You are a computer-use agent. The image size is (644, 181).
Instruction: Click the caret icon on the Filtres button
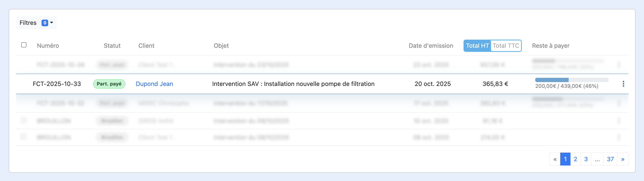click(52, 23)
